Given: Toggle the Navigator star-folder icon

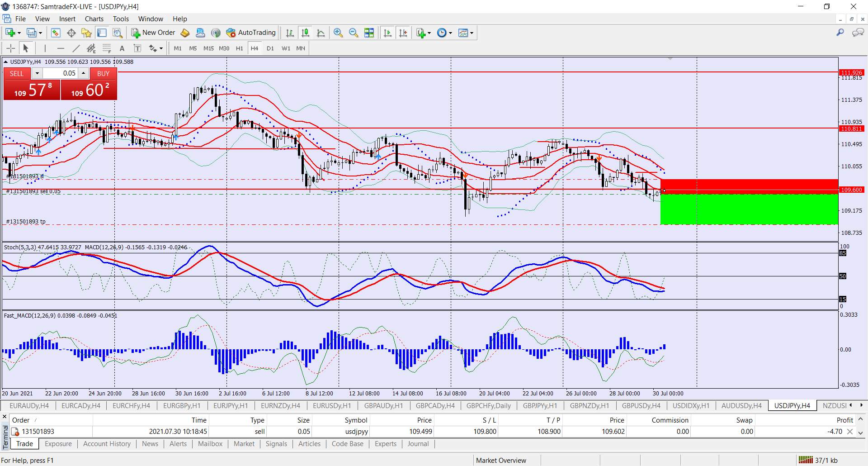Looking at the screenshot, I should pyautogui.click(x=86, y=33).
